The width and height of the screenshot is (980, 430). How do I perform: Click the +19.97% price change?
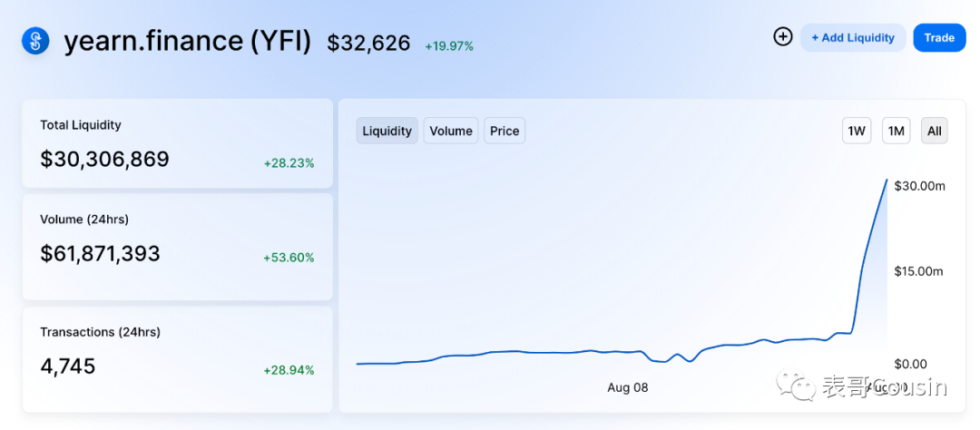coord(449,45)
